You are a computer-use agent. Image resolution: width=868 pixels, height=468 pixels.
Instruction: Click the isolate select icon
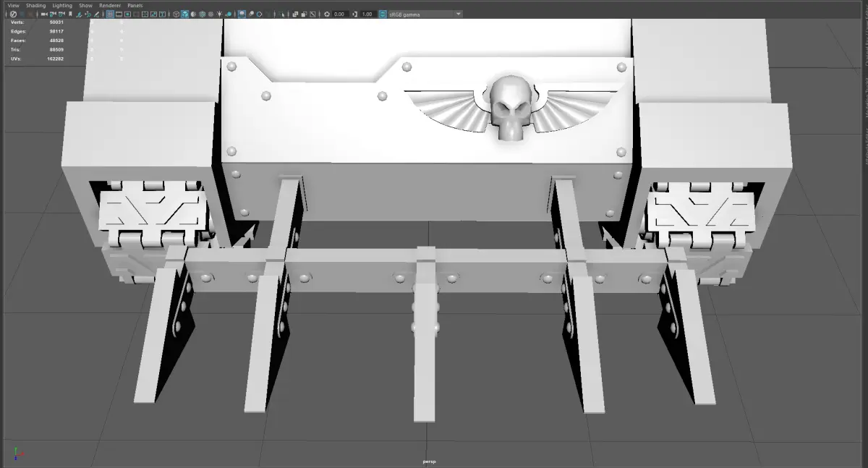click(x=281, y=14)
